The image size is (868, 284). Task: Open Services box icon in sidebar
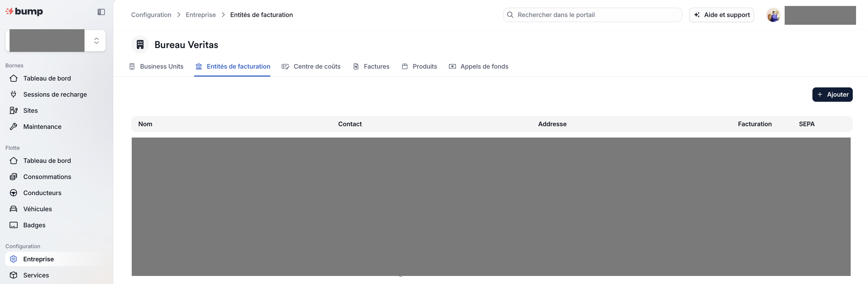[x=13, y=275]
